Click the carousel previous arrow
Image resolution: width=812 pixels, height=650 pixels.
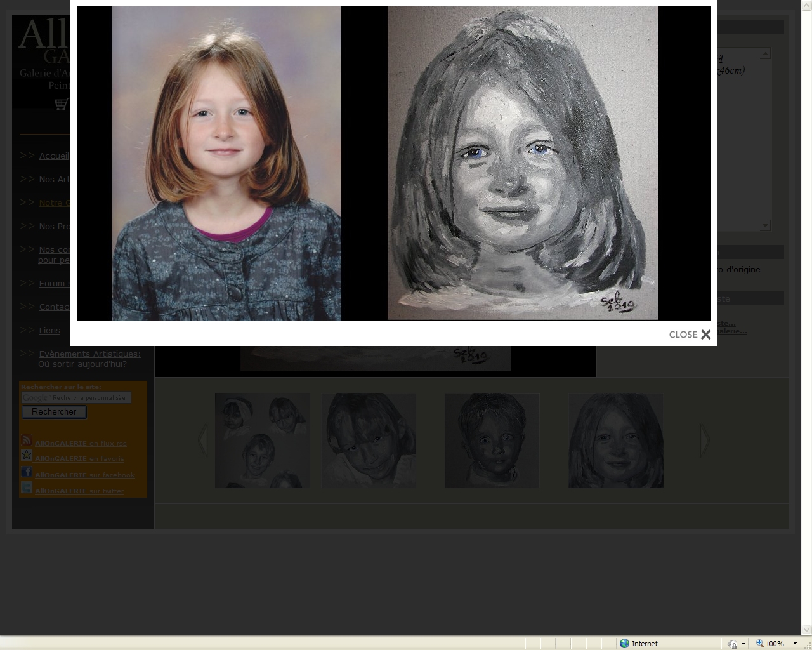(203, 440)
